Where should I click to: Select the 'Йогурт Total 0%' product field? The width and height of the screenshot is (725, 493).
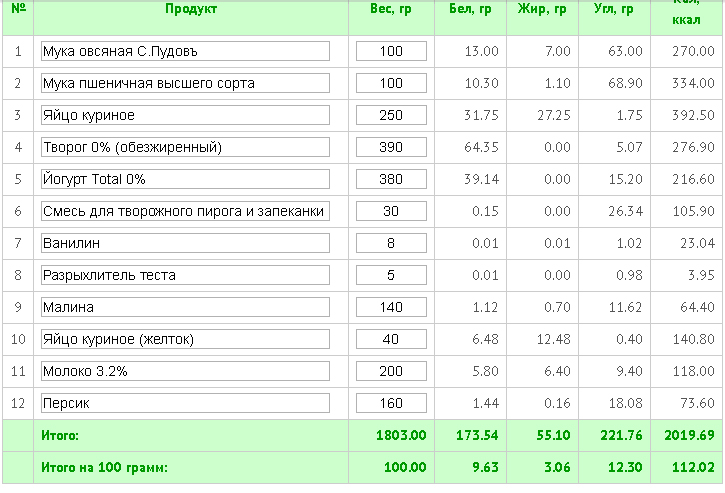185,179
